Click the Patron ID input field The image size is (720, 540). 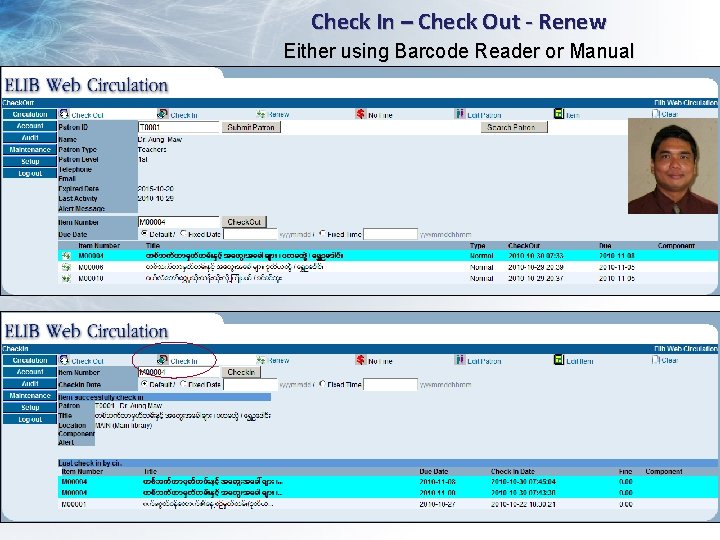(x=179, y=127)
